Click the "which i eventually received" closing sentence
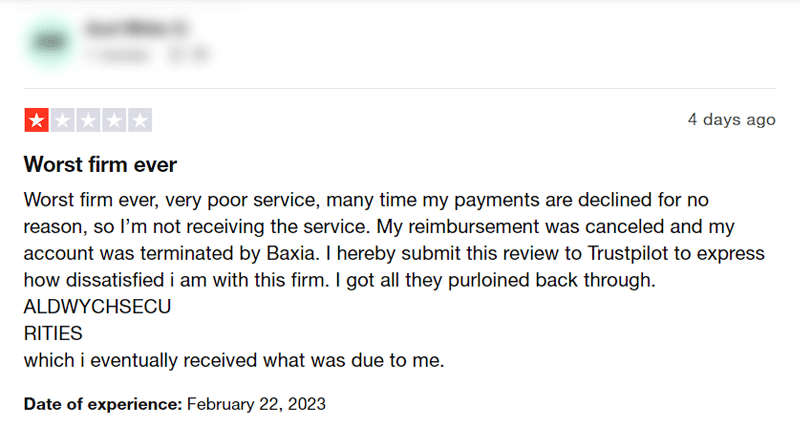 click(234, 361)
